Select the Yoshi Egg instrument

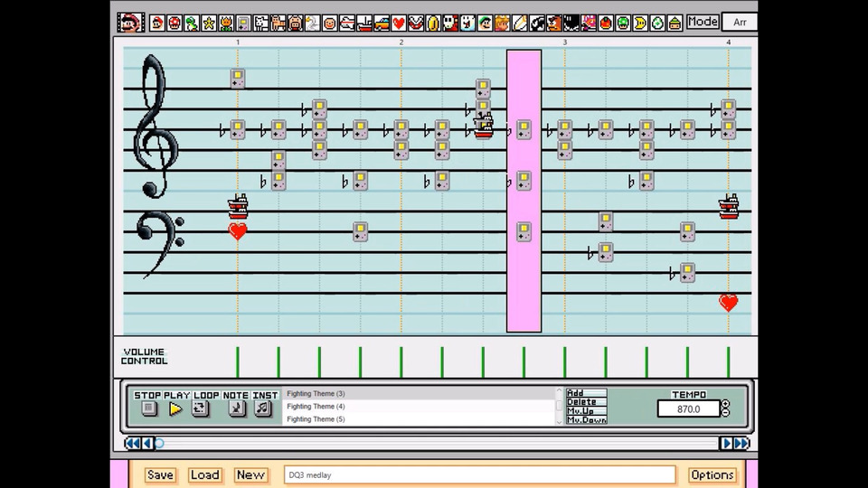[657, 23]
